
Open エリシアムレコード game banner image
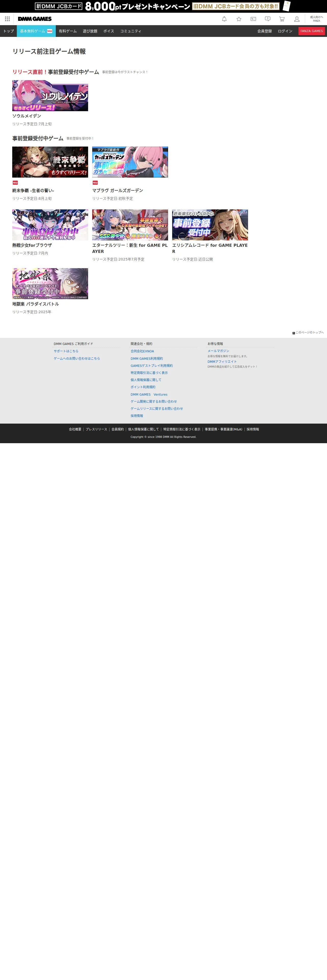(210, 225)
